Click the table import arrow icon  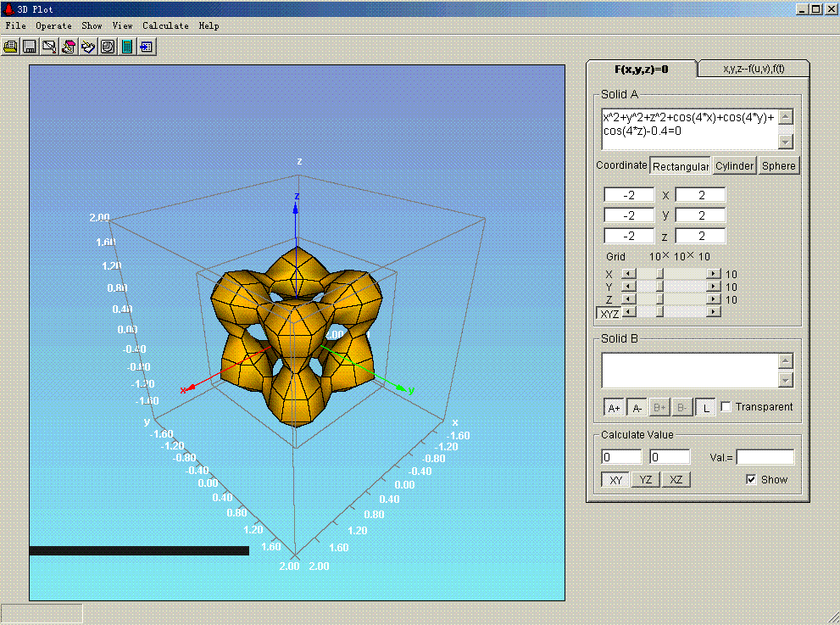coord(147,47)
